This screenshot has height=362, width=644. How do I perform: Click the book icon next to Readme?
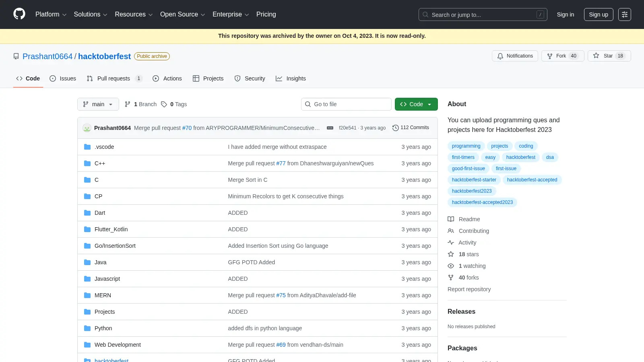(x=451, y=219)
